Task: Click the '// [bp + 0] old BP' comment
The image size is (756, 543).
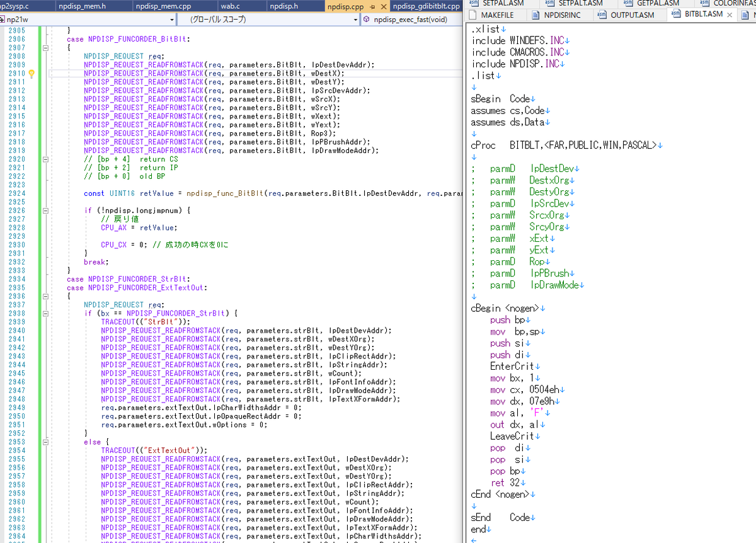Action: point(124,176)
